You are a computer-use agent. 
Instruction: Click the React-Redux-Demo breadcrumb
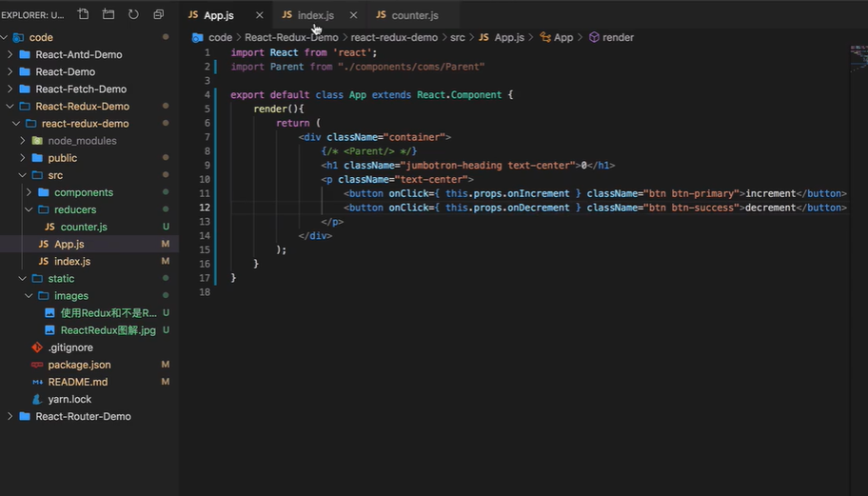[x=291, y=37]
